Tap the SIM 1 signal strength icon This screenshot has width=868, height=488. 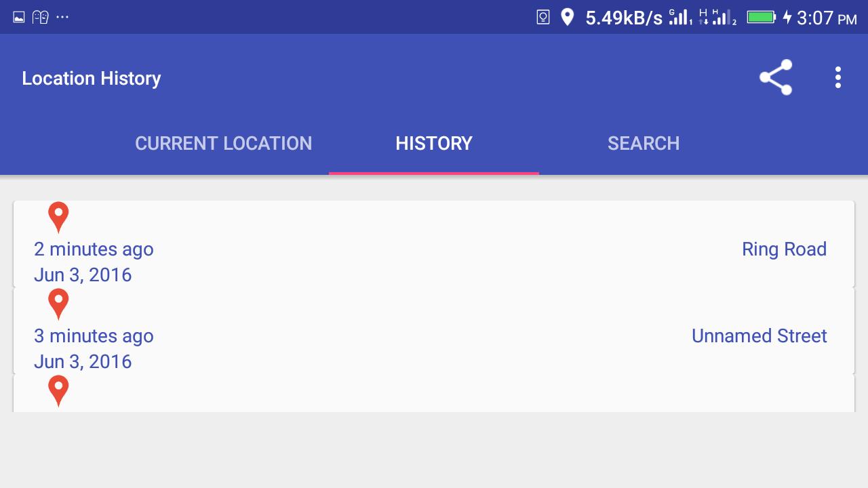680,17
